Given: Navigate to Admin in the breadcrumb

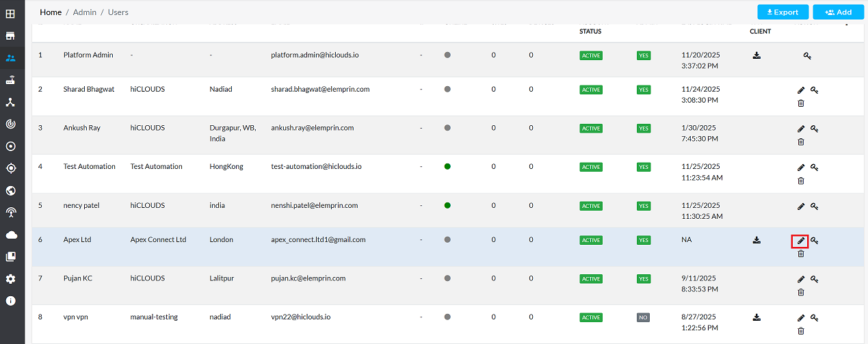Looking at the screenshot, I should (x=85, y=12).
